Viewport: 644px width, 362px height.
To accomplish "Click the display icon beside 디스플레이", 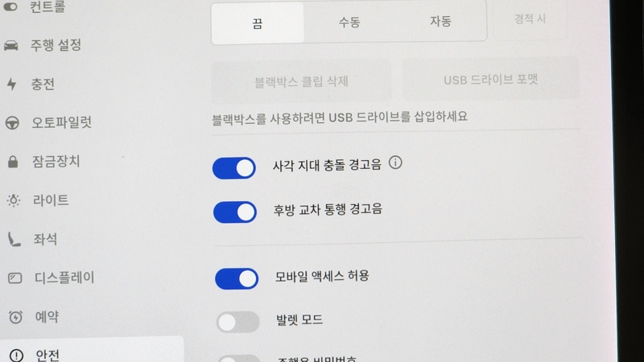I will pyautogui.click(x=14, y=278).
